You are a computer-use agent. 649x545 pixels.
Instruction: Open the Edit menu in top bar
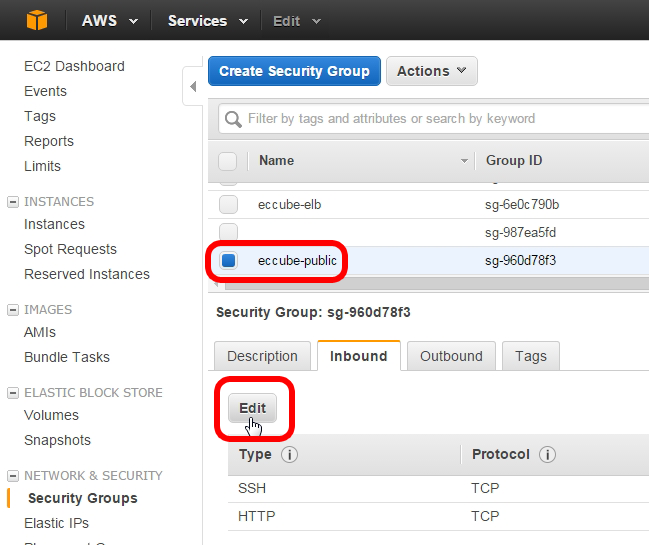coord(297,21)
